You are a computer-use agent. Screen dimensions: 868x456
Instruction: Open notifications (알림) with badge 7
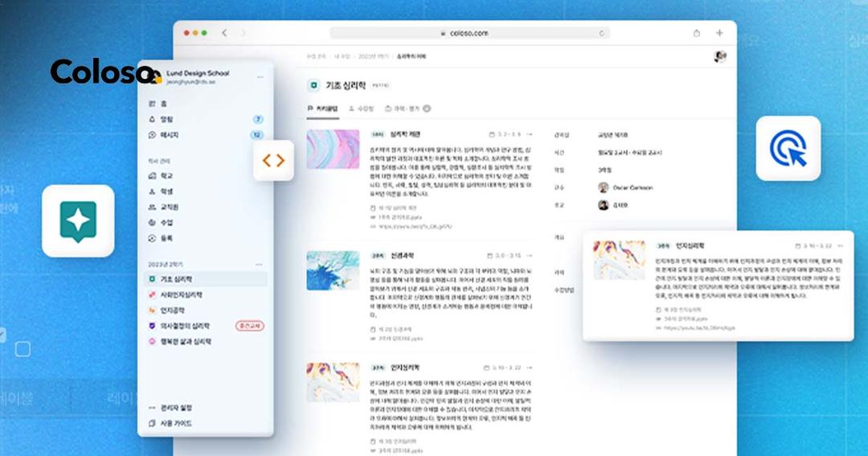point(205,119)
